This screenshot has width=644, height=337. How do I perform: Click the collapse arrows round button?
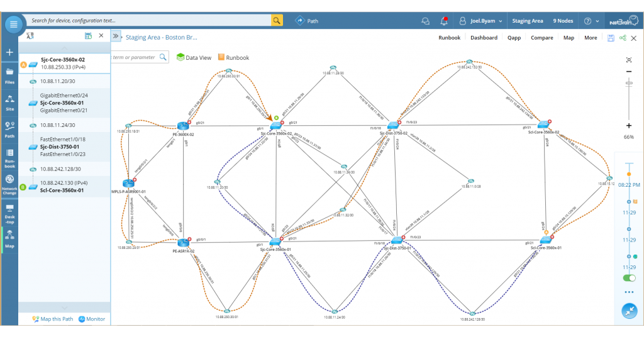pyautogui.click(x=629, y=311)
